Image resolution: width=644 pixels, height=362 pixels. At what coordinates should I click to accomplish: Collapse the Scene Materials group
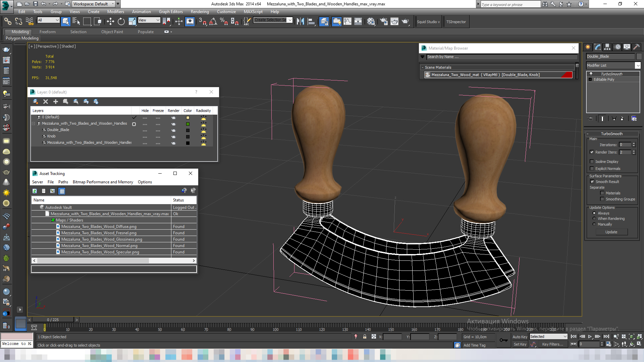click(x=423, y=67)
